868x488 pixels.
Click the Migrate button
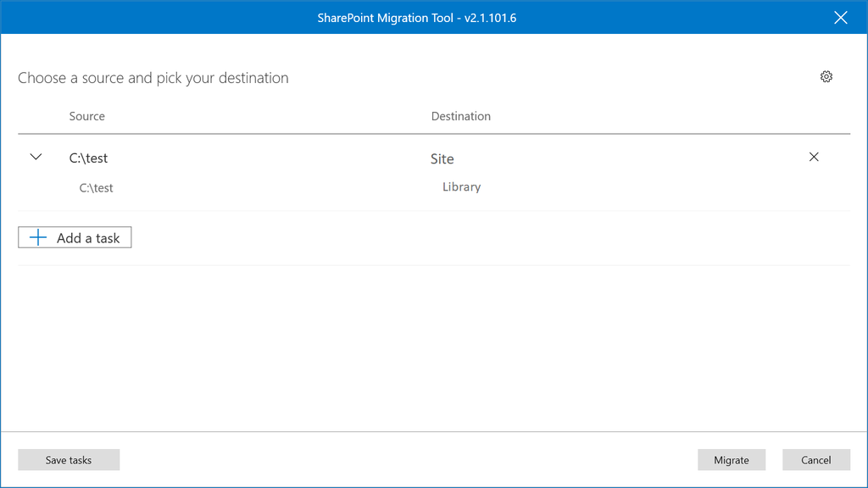[x=732, y=459]
